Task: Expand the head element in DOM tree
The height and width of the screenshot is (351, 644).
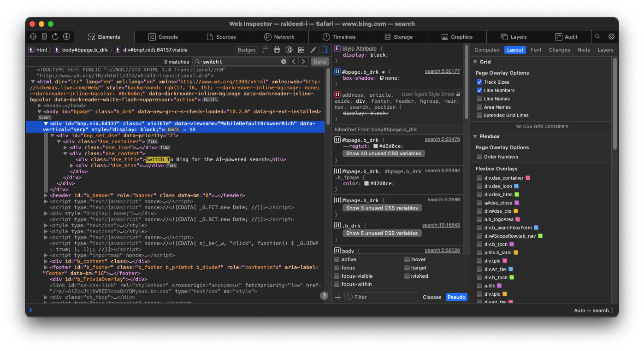Action: click(40, 105)
